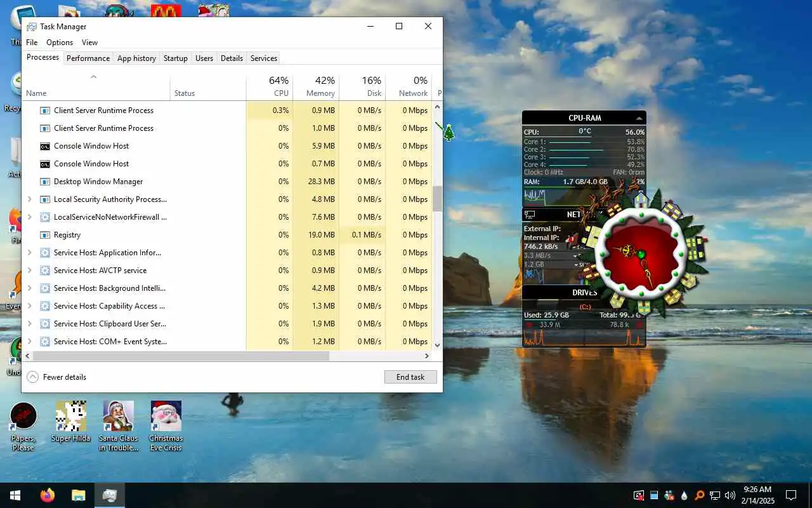Sort by the Network column header
This screenshot has height=508, width=812.
(x=409, y=87)
